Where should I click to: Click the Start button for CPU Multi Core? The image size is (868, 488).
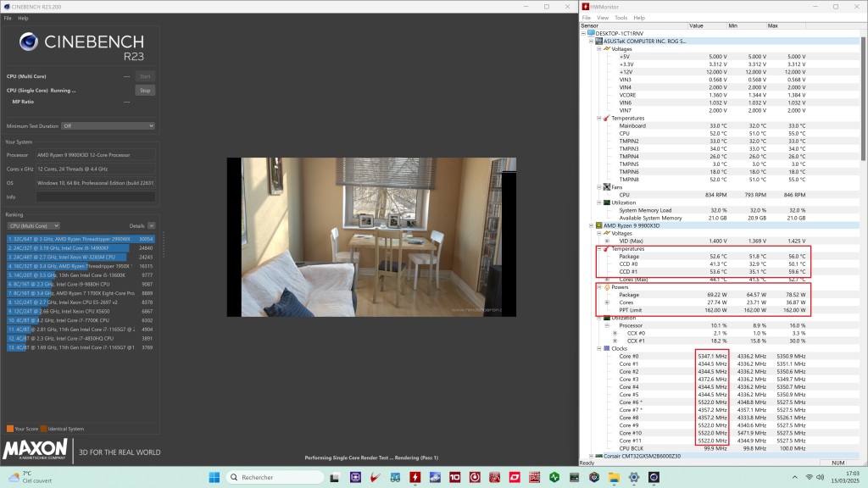point(145,76)
